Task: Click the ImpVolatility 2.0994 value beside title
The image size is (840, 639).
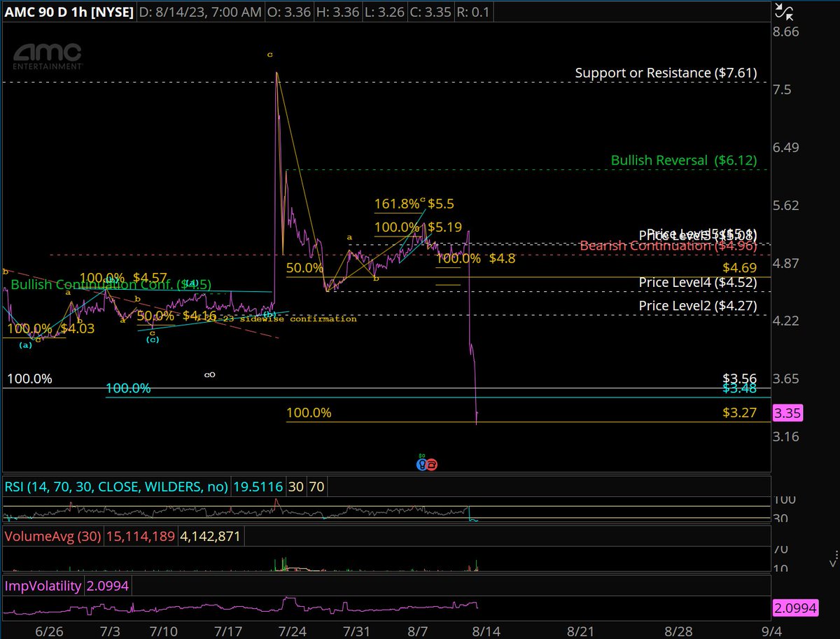Action: pos(107,585)
